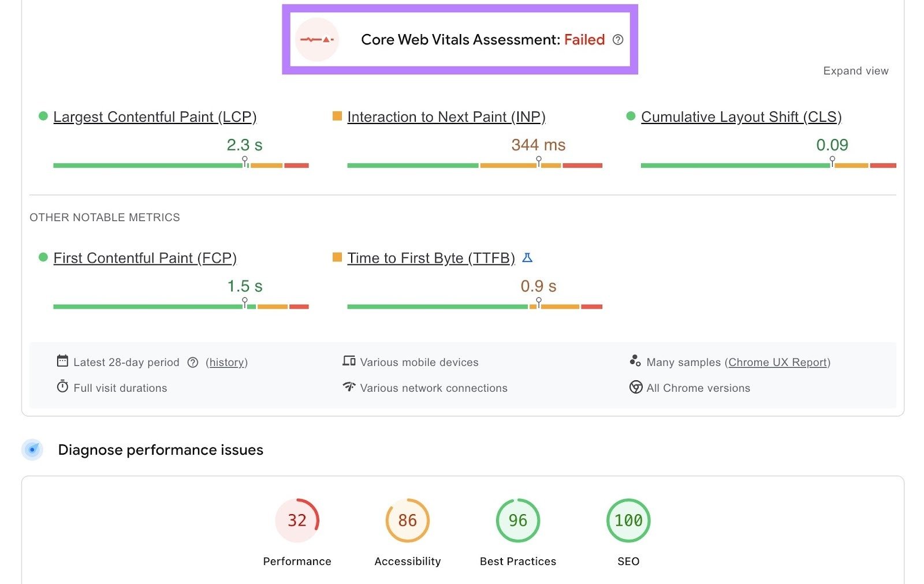Click the Chrome versions steering wheel icon
The height and width of the screenshot is (584, 924).
click(x=635, y=387)
